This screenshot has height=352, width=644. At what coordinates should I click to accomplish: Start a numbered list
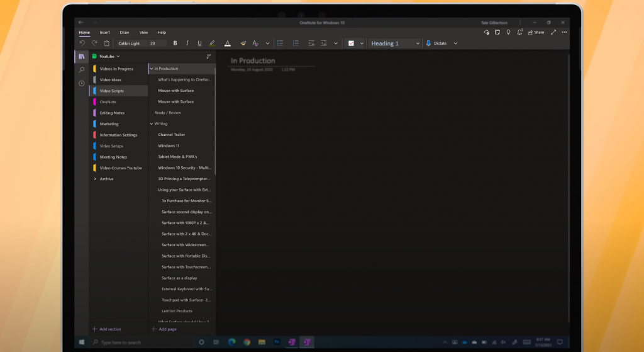click(296, 43)
